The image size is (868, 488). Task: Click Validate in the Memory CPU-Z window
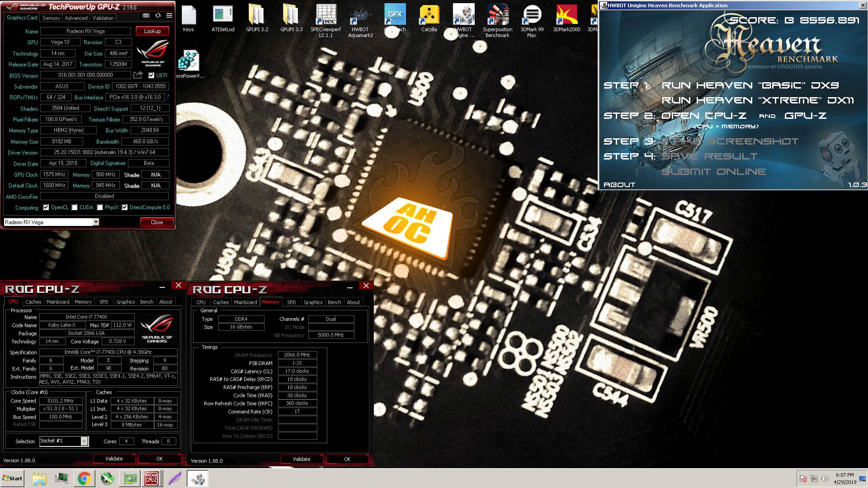(302, 459)
